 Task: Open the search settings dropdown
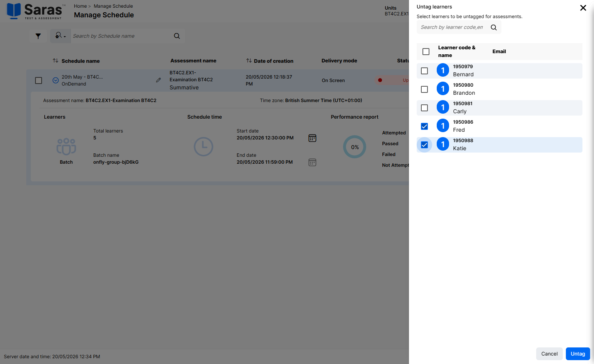[60, 36]
